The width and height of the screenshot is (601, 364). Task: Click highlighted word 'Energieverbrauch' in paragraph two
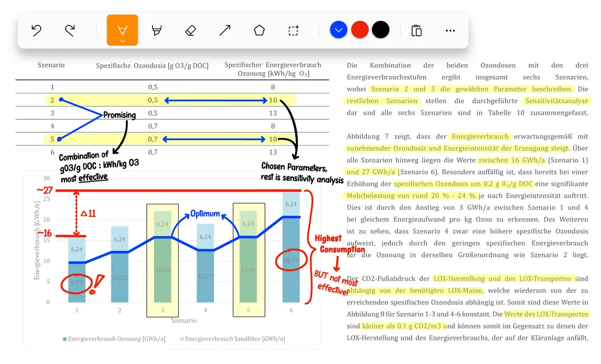tap(480, 137)
